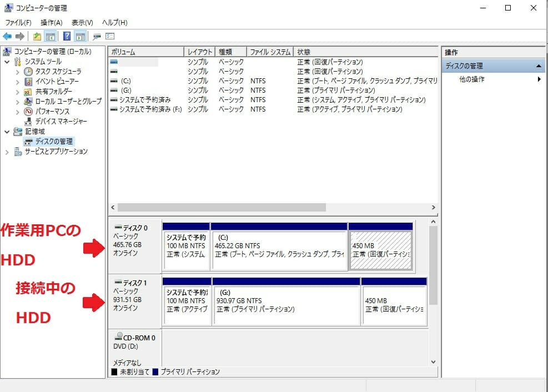The height and width of the screenshot is (392, 548).
Task: Click the ファイル システム column header
Action: click(x=270, y=52)
